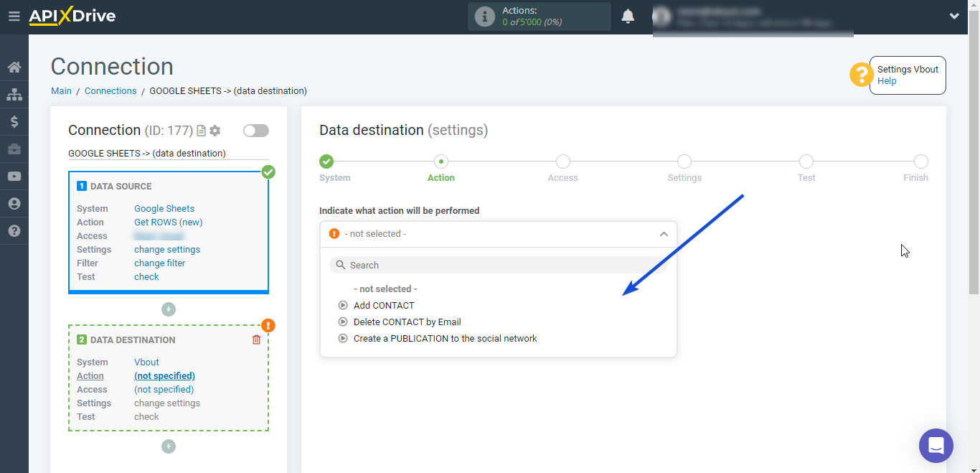Copy connection ID document icon
This screenshot has height=473, width=980.
pyautogui.click(x=201, y=131)
